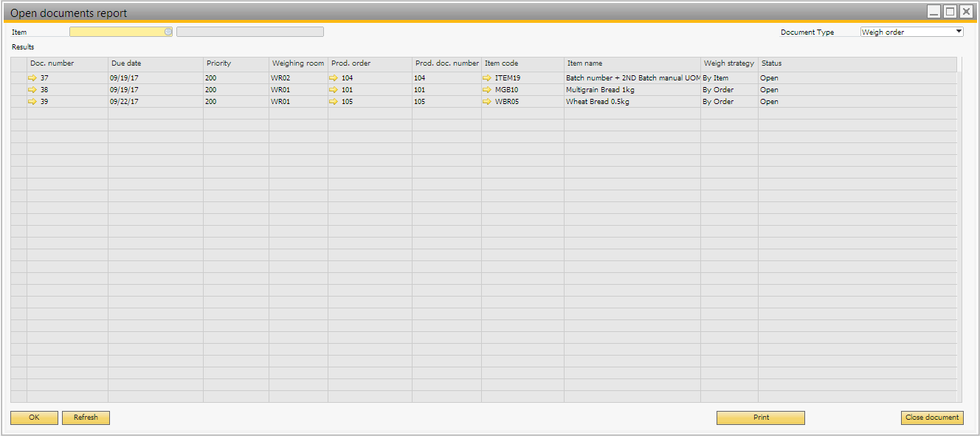980x436 pixels.
Task: Click the magnifier icon in the Item field
Action: 168,32
